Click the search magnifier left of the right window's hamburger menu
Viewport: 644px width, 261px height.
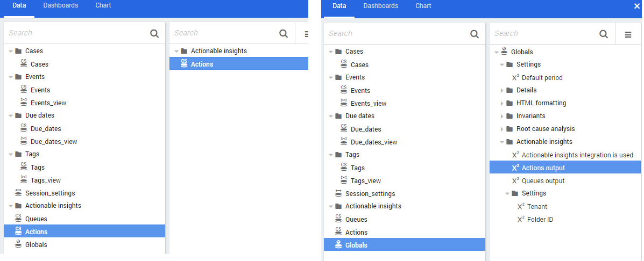(x=604, y=34)
